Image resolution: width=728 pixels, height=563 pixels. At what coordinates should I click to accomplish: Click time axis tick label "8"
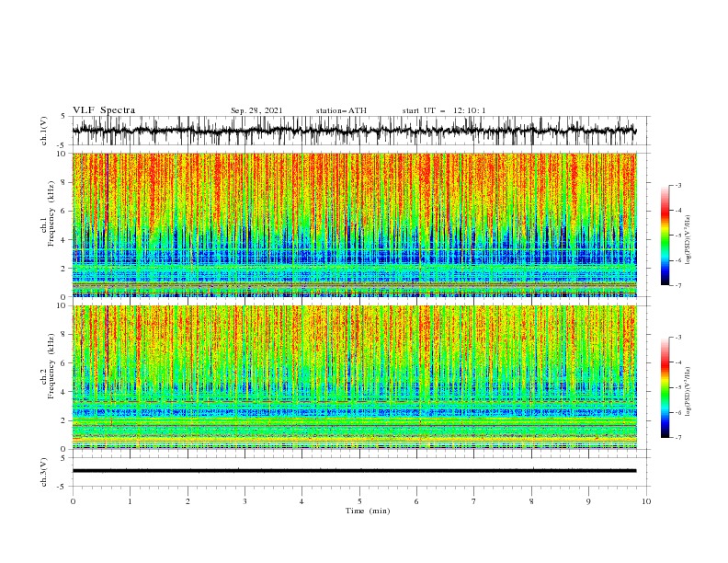(531, 501)
